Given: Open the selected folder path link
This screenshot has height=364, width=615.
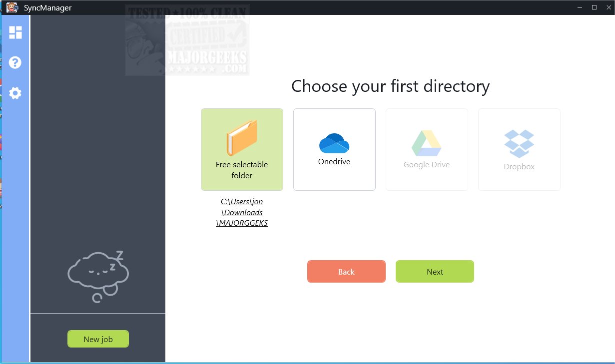Looking at the screenshot, I should [242, 213].
